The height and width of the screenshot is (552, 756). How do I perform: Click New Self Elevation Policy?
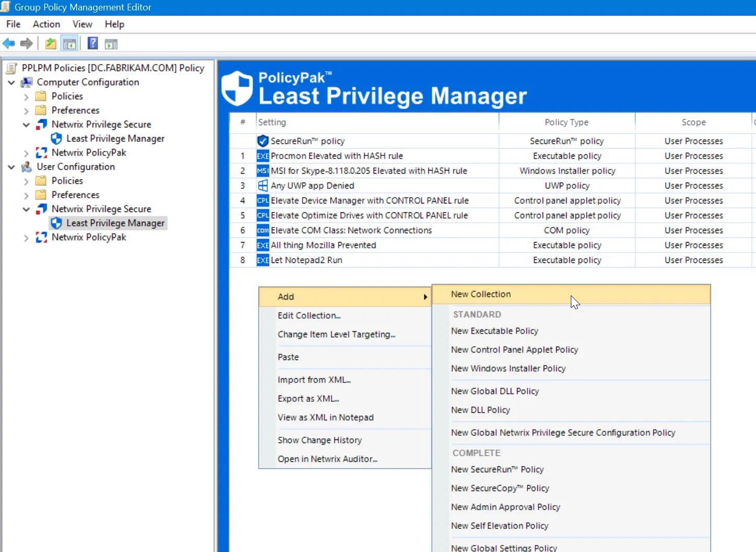pos(499,526)
